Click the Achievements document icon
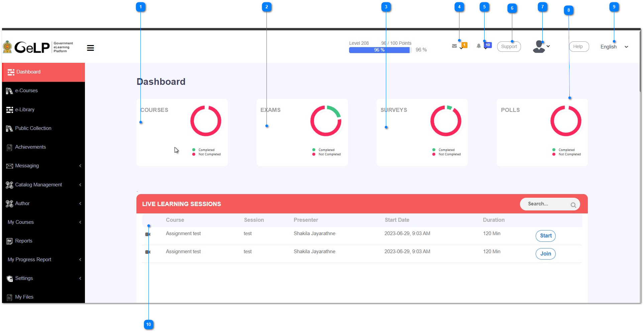 (9, 147)
